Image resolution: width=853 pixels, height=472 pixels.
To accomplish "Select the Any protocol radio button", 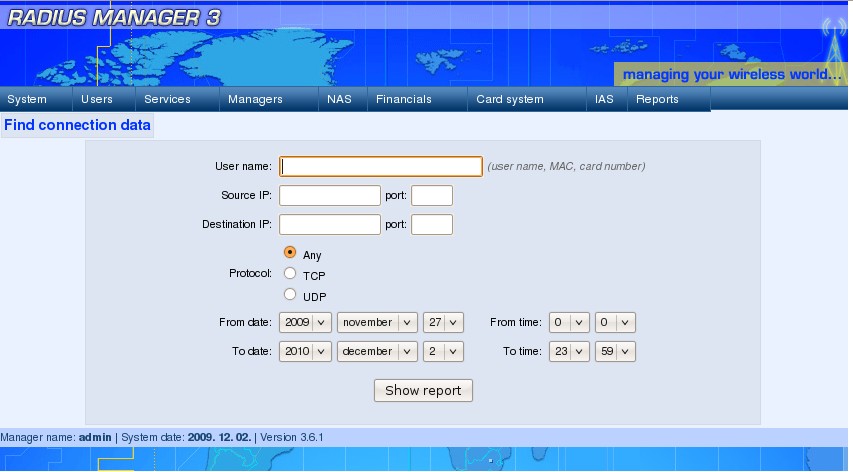I will (290, 252).
